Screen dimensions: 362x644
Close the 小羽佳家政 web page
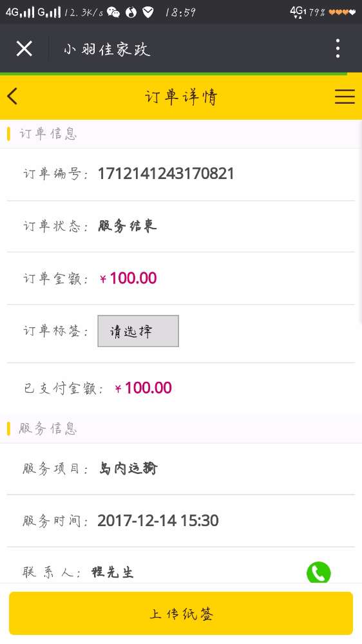click(24, 49)
